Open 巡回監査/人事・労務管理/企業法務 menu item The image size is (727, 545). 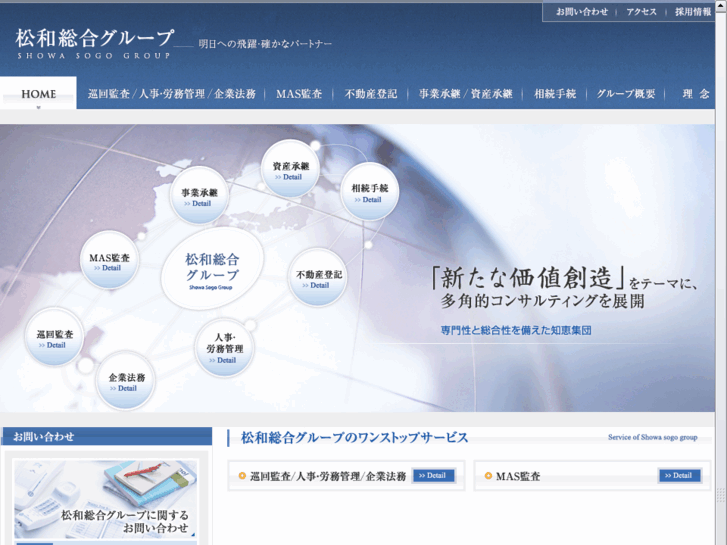point(172,94)
